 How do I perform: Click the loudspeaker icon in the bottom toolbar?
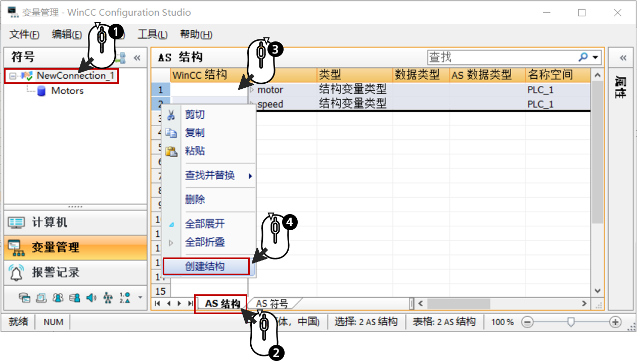click(x=90, y=298)
